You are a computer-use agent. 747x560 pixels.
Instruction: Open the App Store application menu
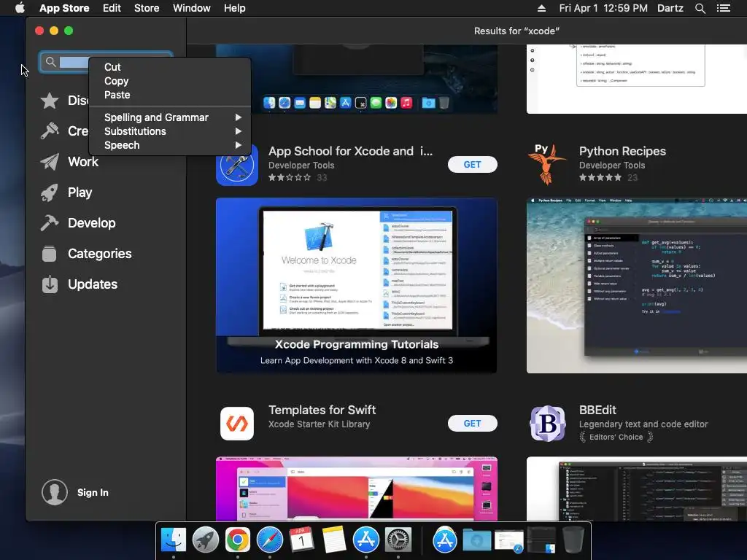click(64, 8)
